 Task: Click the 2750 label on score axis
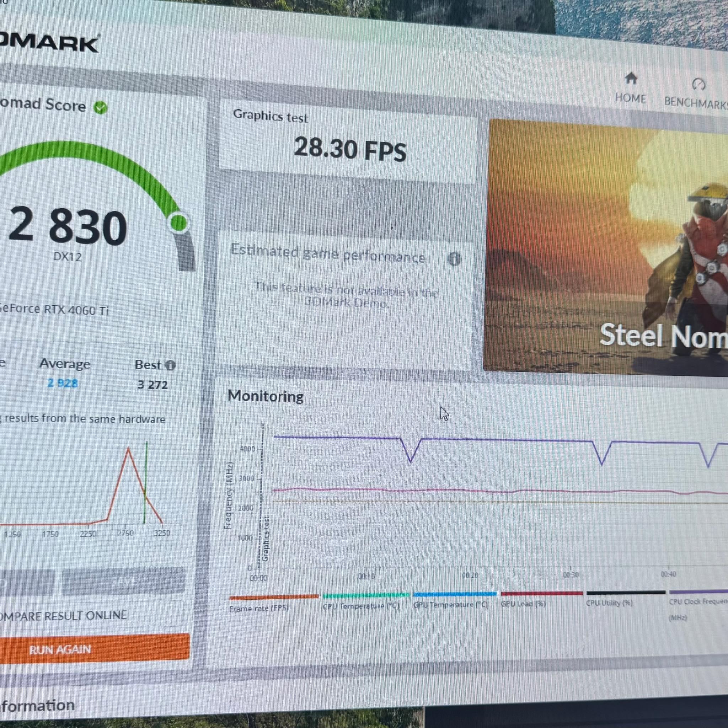pos(125,534)
